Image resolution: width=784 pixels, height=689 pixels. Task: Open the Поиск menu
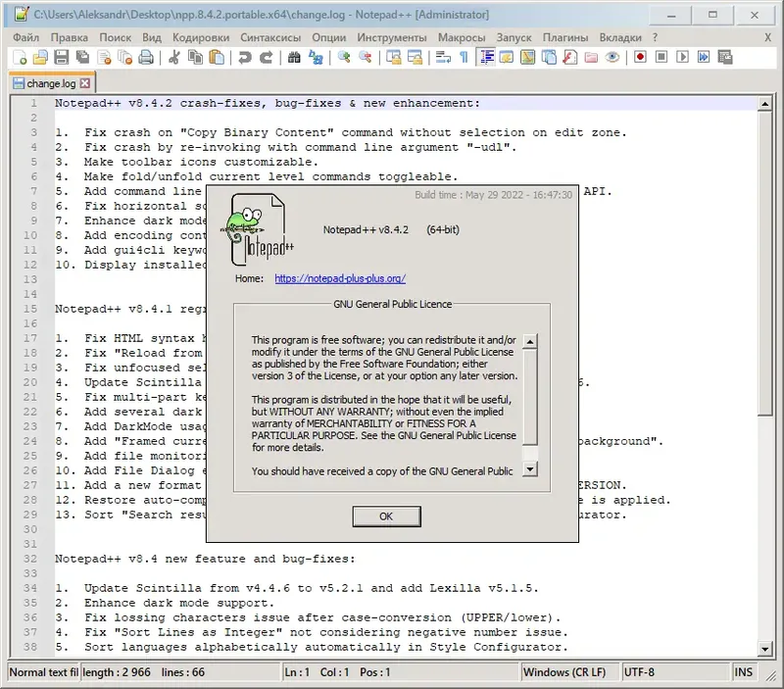(115, 37)
